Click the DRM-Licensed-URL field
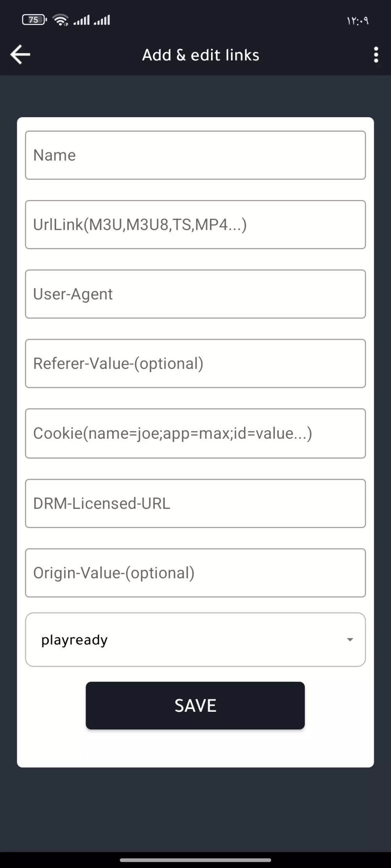Image resolution: width=391 pixels, height=868 pixels. pos(195,504)
